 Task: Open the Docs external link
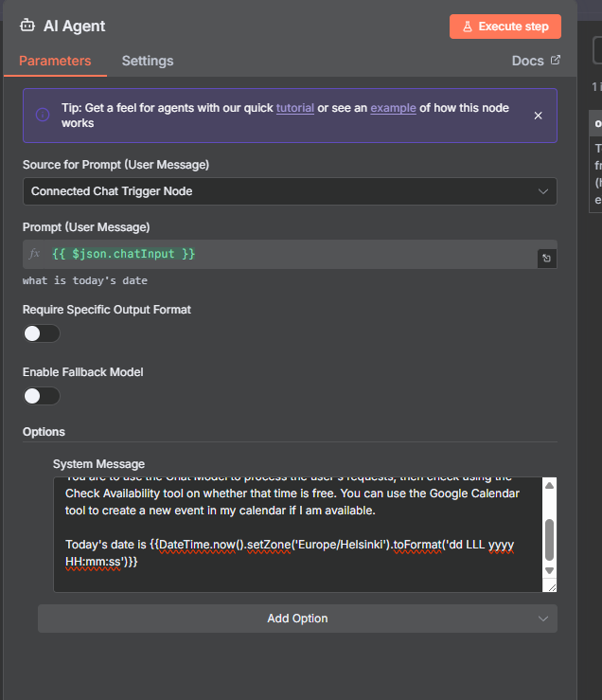536,61
